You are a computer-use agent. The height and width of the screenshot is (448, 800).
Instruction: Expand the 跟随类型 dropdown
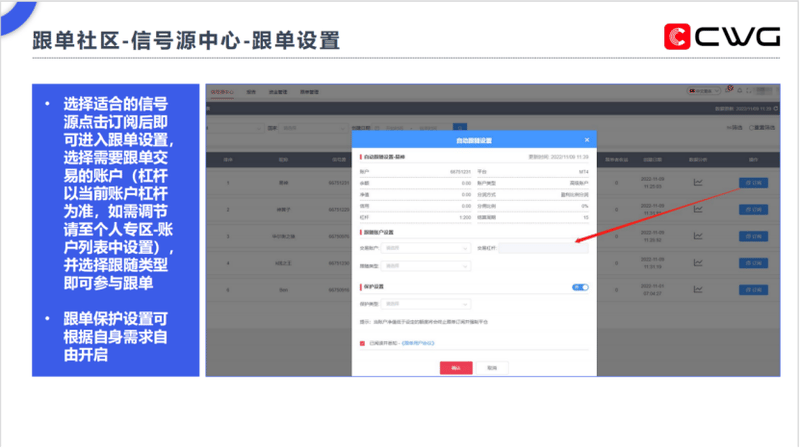tap(426, 266)
